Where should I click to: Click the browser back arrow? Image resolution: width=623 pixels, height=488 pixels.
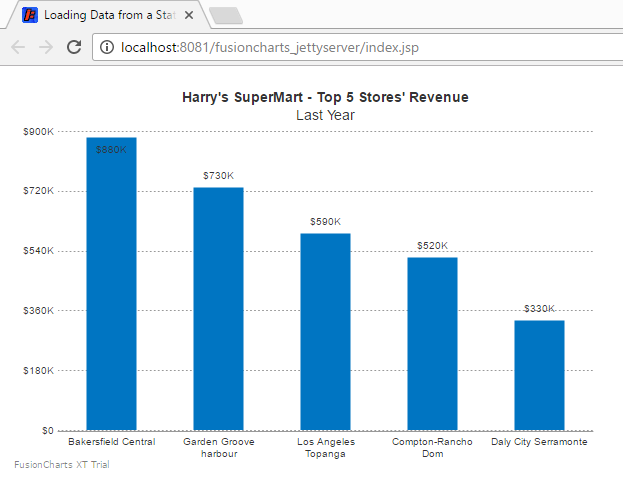(x=18, y=47)
